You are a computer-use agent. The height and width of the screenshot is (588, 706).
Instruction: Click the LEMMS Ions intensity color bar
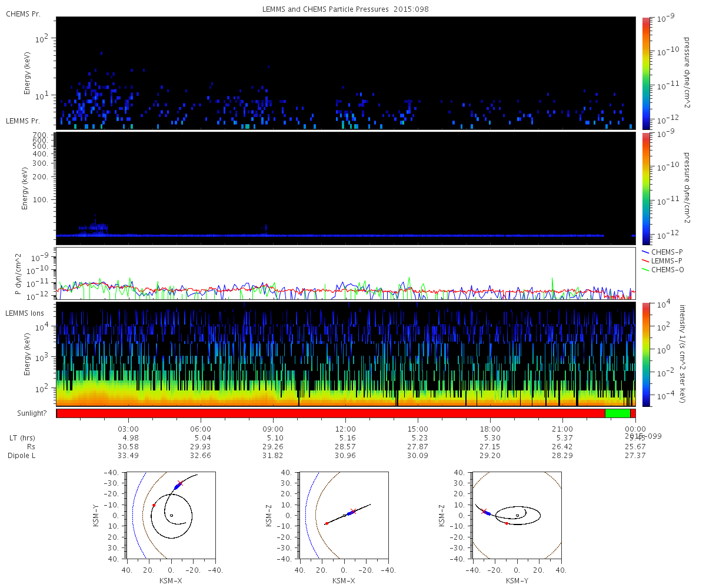(647, 354)
